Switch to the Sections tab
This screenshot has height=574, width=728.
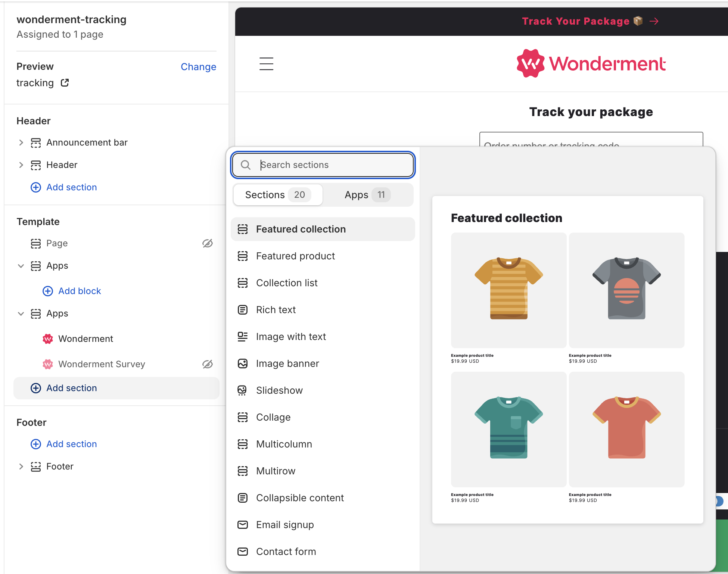[278, 195]
